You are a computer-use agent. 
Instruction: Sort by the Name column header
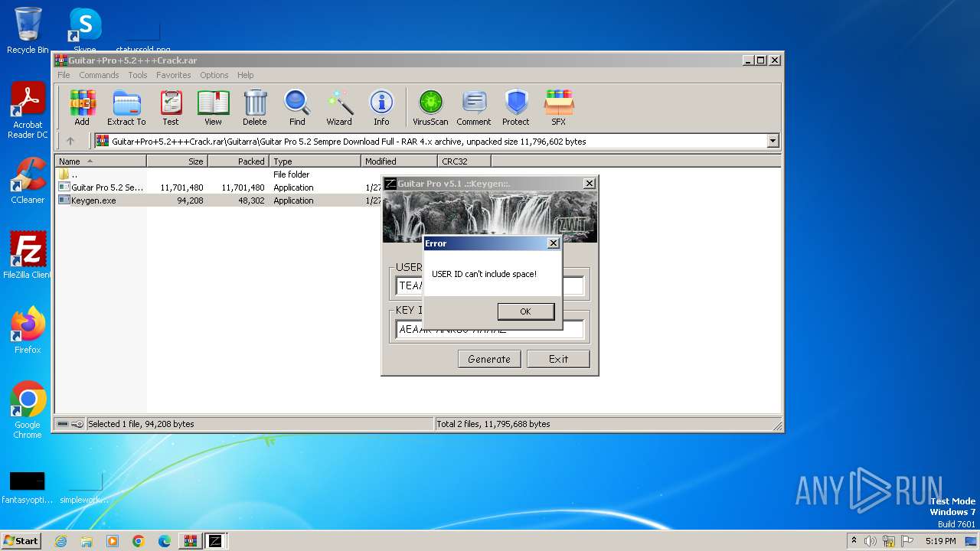(101, 161)
